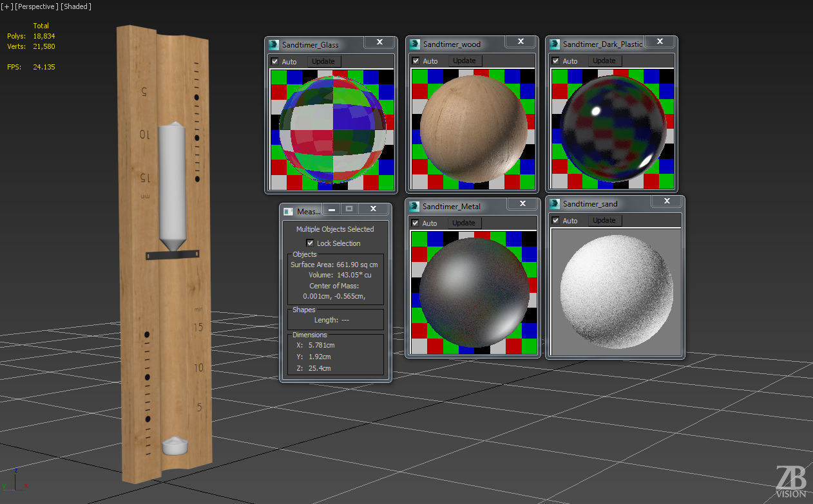Toggle Auto checkbox in Sandtimer_sand window
Image resolution: width=813 pixels, height=504 pixels.
[556, 220]
